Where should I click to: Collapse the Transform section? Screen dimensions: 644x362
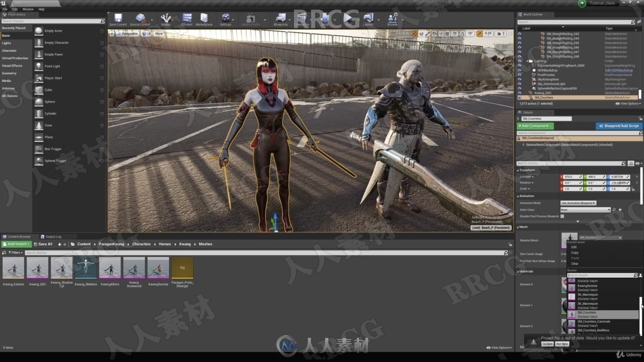pyautogui.click(x=518, y=170)
